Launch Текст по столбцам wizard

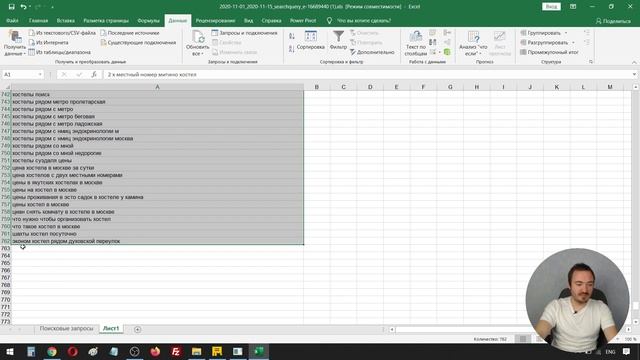(416, 43)
